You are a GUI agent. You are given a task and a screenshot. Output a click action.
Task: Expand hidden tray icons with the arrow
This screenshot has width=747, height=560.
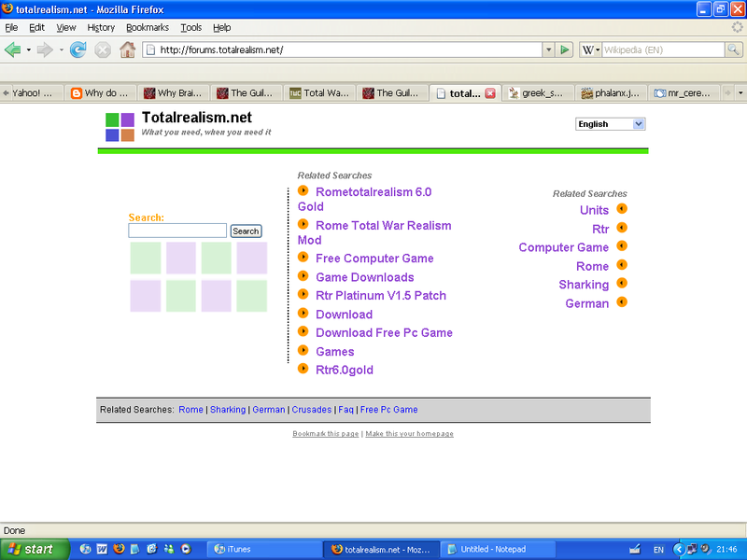679,550
